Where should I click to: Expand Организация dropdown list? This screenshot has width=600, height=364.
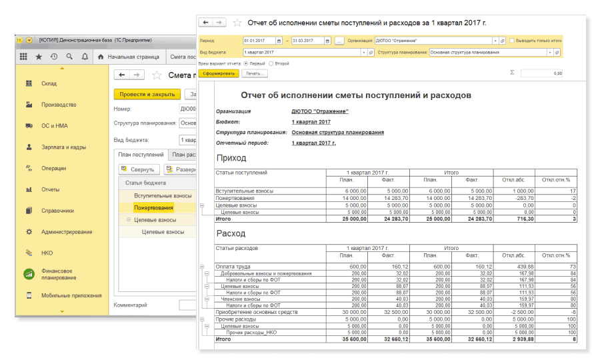pos(495,41)
